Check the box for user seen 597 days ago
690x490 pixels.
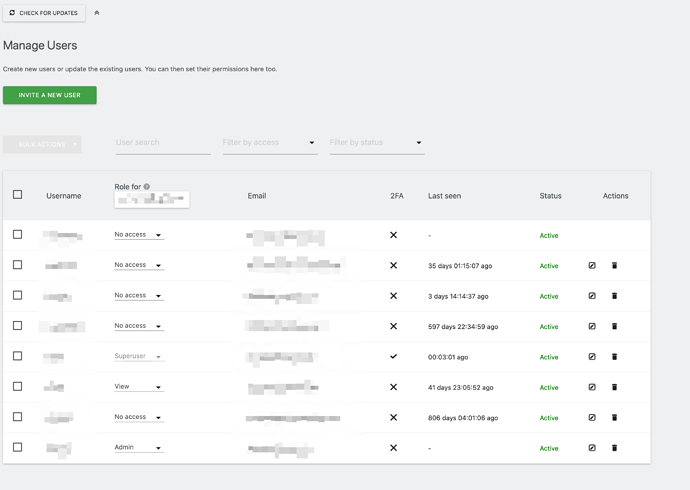pos(18,325)
